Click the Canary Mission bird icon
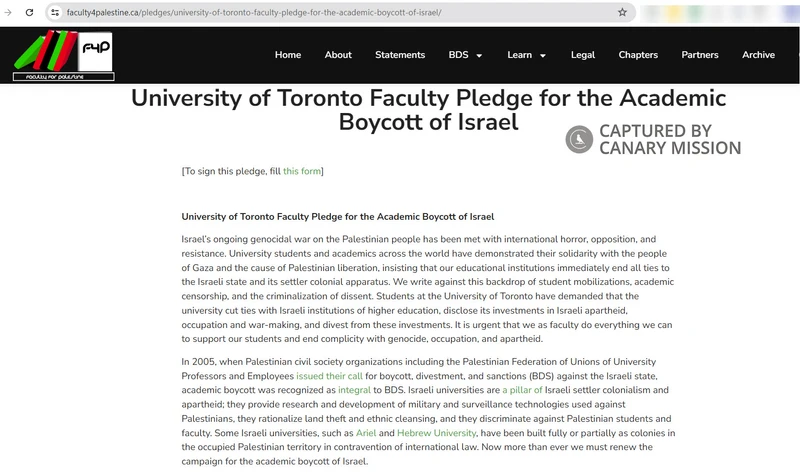Viewport: 800px width, 474px height. pyautogui.click(x=579, y=140)
